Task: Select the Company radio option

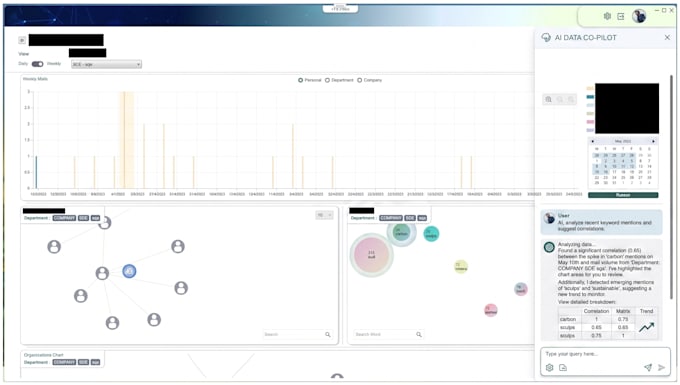Action: pos(360,80)
